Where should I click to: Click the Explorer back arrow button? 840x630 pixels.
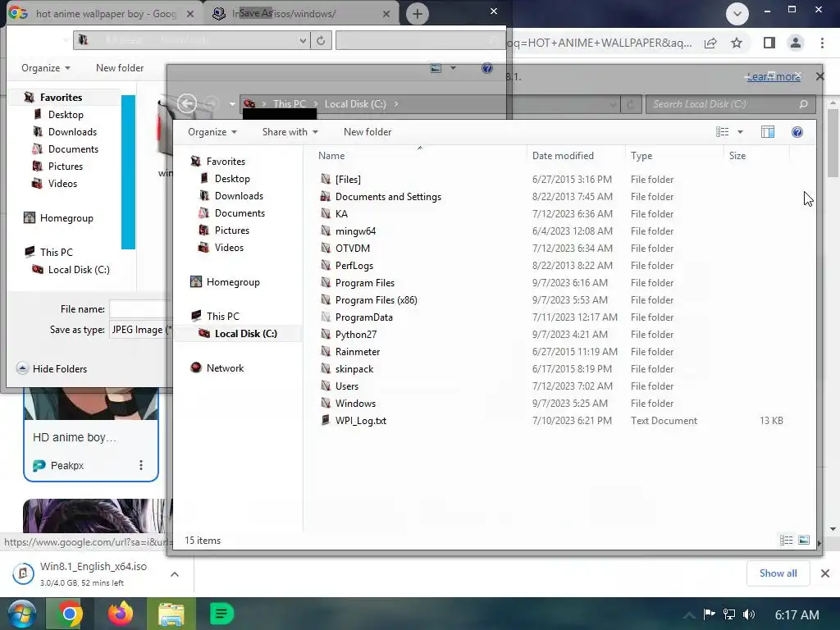click(x=187, y=103)
